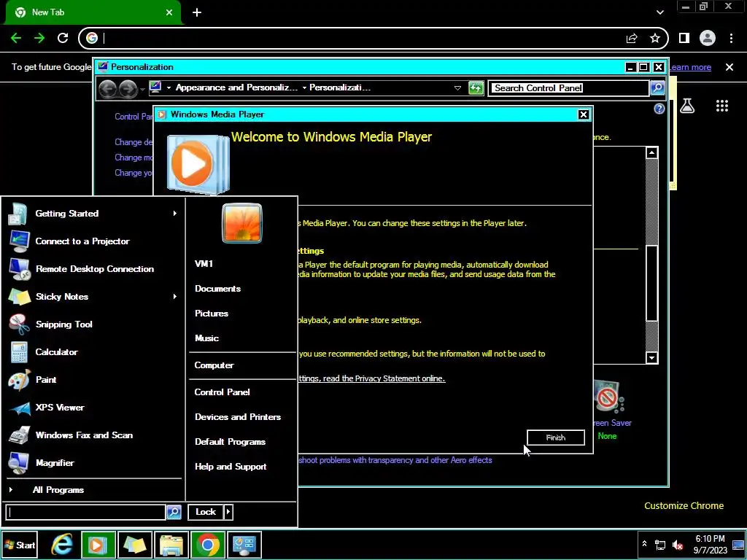747x560 pixels.
Task: Open Control Panel taskbar icon
Action: point(244,545)
